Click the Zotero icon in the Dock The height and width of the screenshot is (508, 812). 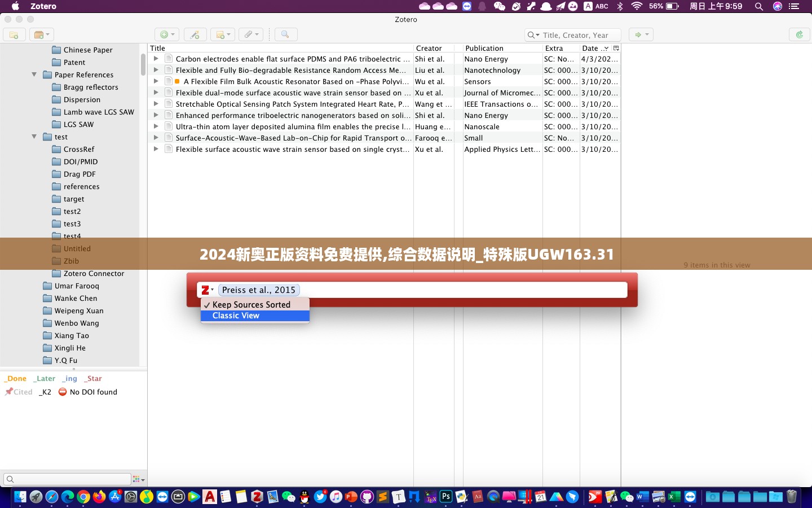[x=257, y=497]
